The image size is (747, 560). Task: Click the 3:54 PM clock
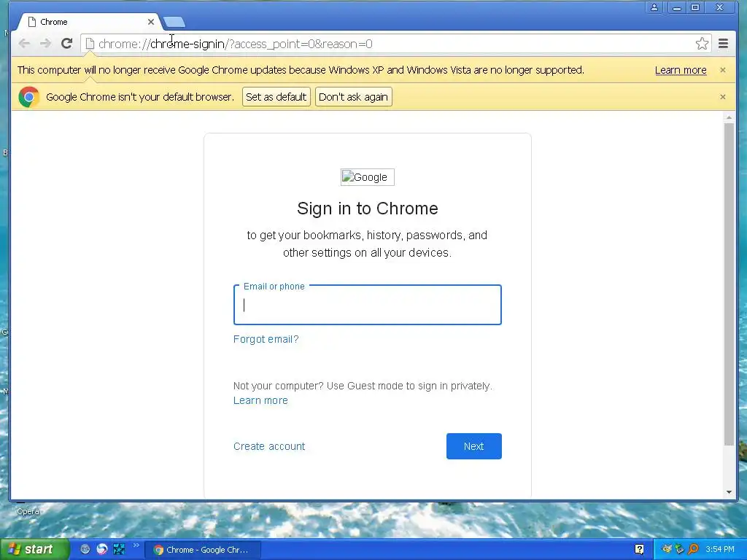tap(720, 549)
